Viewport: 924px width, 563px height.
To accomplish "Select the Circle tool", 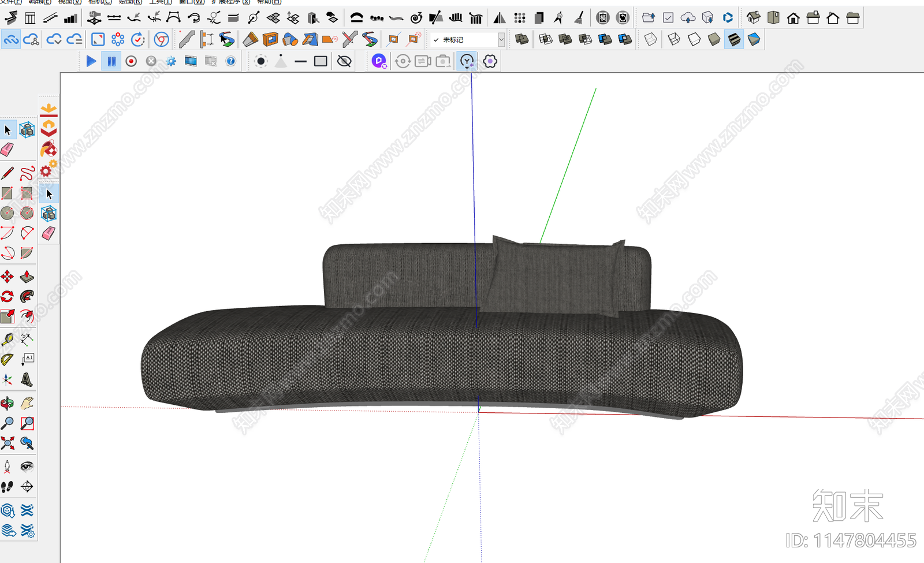I will [8, 213].
